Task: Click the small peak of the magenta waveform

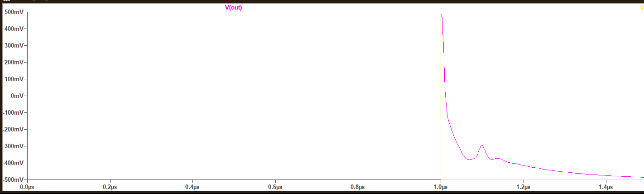Action: 482,146
